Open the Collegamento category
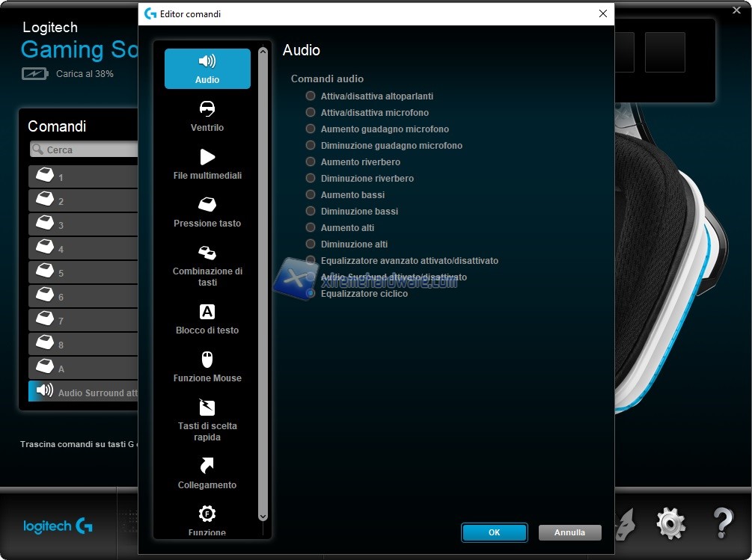Image resolution: width=752 pixels, height=560 pixels. (207, 473)
